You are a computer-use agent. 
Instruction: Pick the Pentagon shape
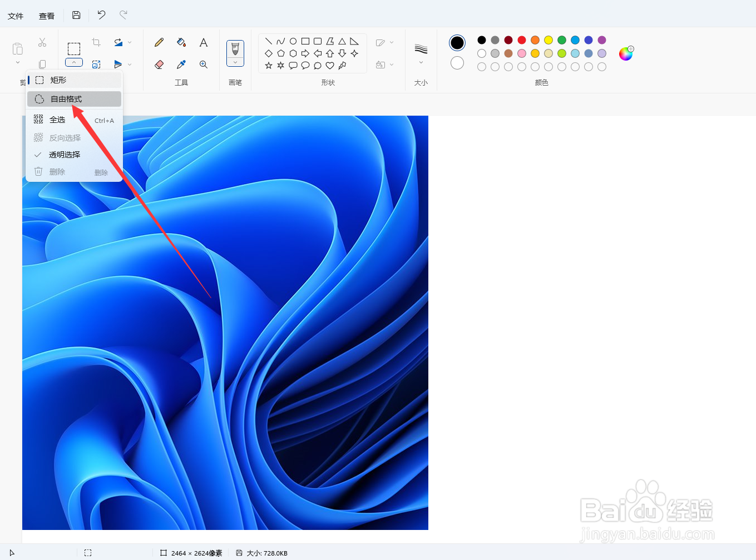(x=281, y=53)
